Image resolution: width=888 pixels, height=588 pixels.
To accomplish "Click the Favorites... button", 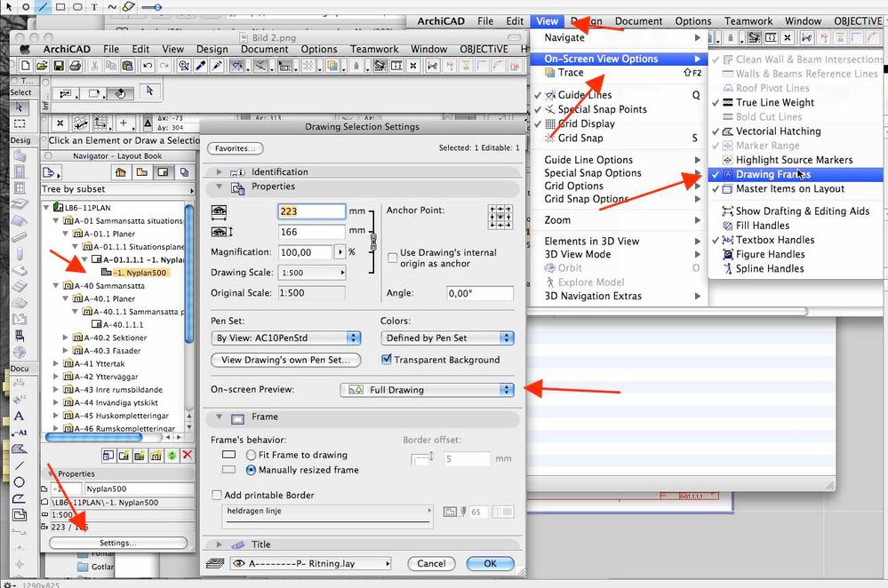I will coord(235,148).
